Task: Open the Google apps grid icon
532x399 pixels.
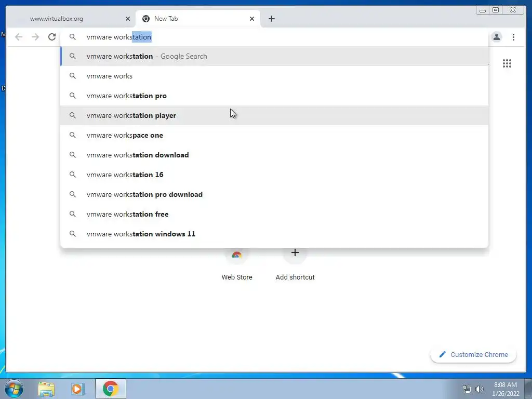Action: pos(507,63)
